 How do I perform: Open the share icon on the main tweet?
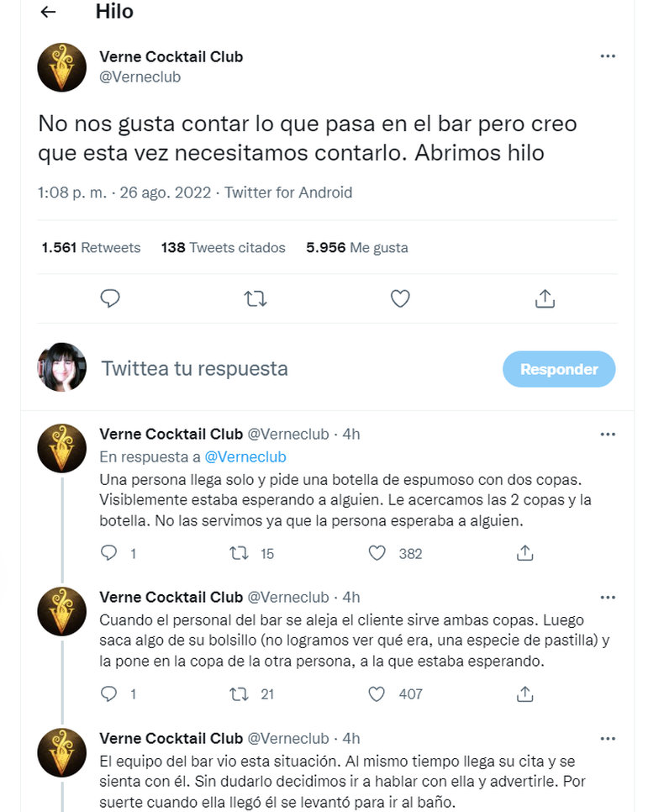544,298
